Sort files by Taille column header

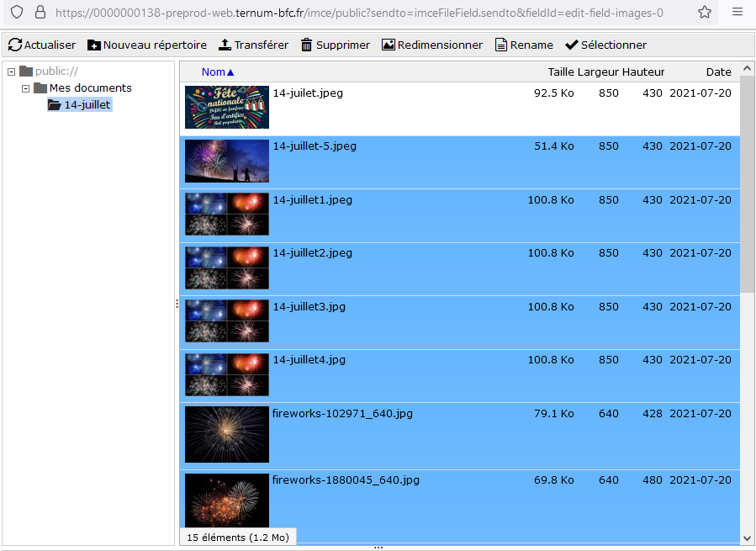tap(561, 72)
